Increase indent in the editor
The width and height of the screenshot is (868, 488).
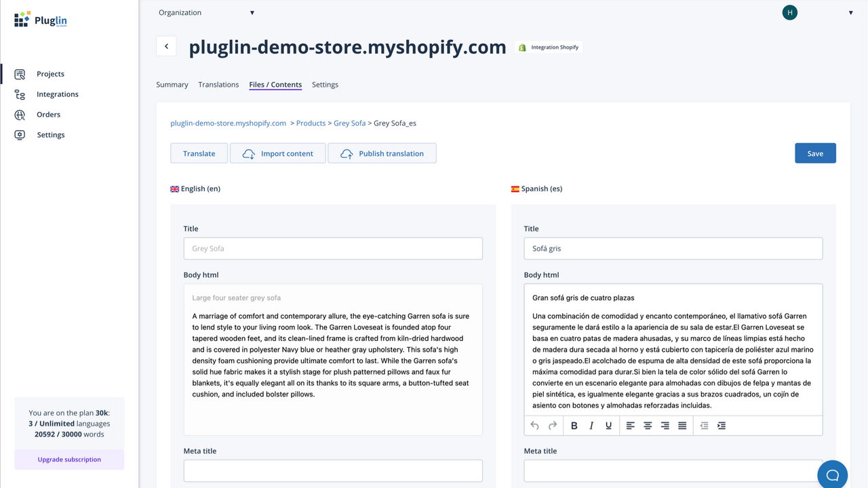[x=721, y=426]
